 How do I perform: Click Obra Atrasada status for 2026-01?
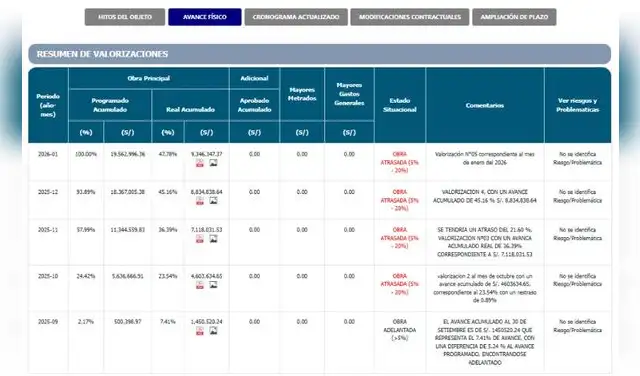pos(400,162)
